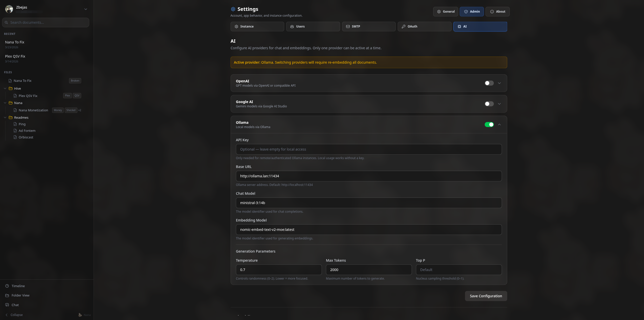The image size is (644, 320).
Task: Switch to the General settings tab
Action: tap(446, 12)
